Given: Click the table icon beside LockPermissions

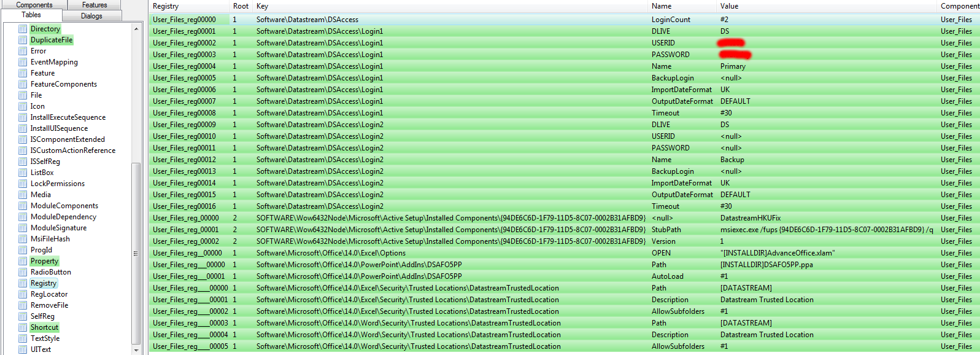Looking at the screenshot, I should [23, 184].
